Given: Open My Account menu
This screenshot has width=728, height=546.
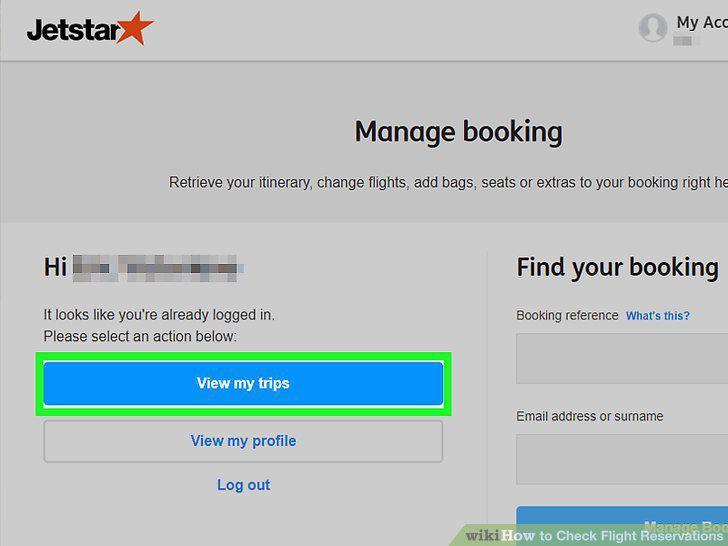Looking at the screenshot, I should tap(702, 23).
